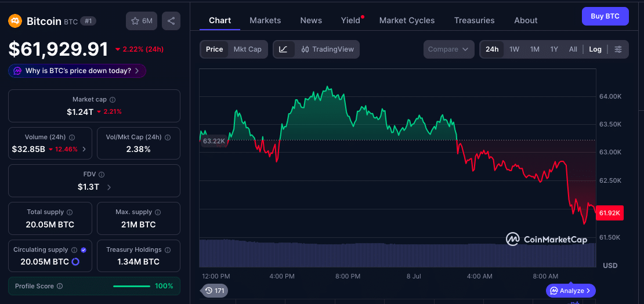Click the Analyze AI button
The height and width of the screenshot is (304, 644).
pyautogui.click(x=571, y=291)
